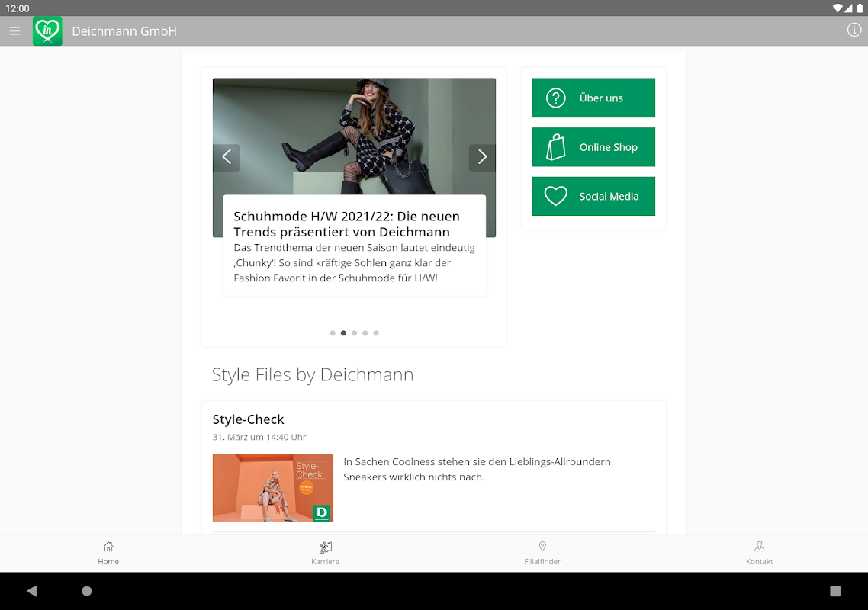Tap the Android recent apps square
868x610 pixels.
835,591
